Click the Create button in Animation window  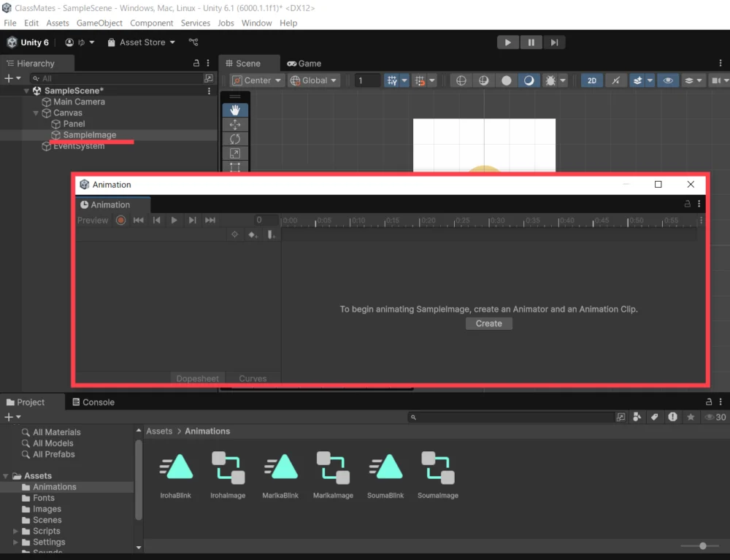(488, 323)
